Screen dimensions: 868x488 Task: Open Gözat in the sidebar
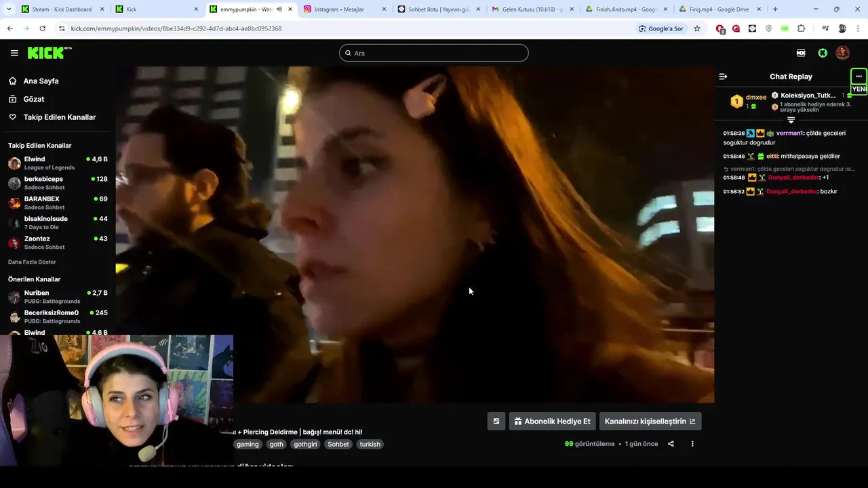34,99
